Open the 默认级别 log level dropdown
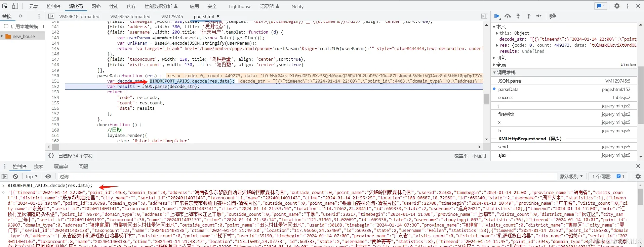The image size is (644, 247). 571,177
